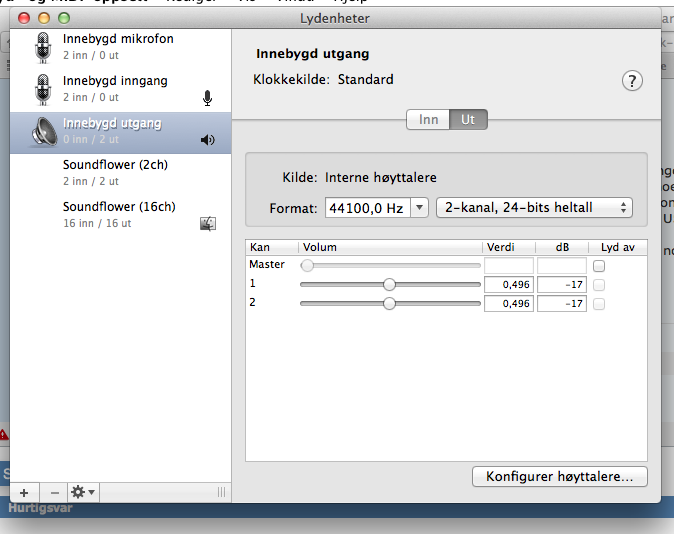Click the Innebygd utgang speaker icon
The image size is (674, 534).
pos(44,132)
